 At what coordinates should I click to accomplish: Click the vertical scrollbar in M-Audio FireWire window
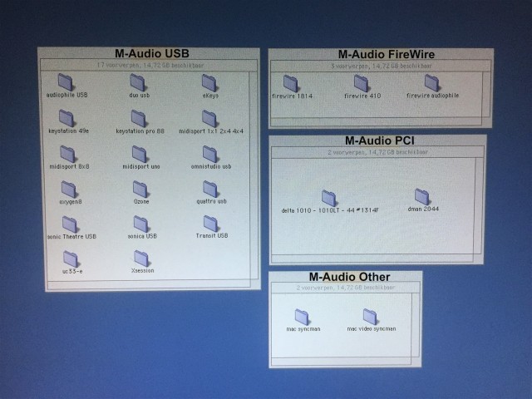(x=486, y=94)
